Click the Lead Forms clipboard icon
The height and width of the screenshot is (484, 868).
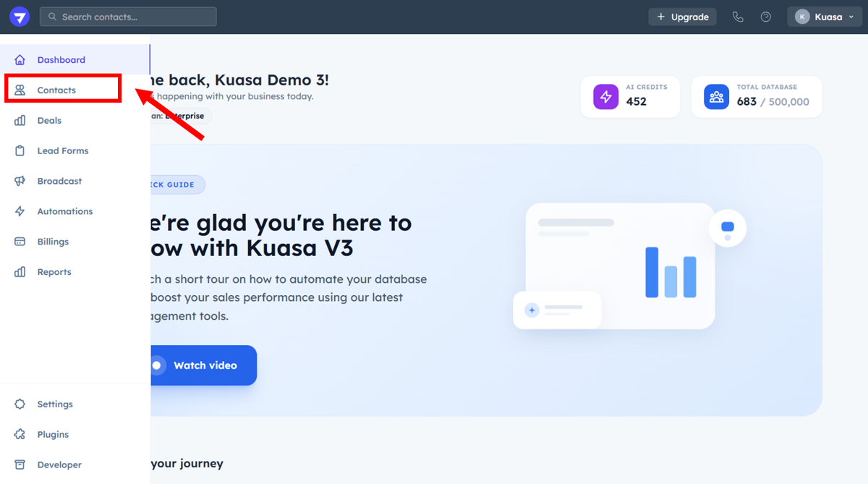[x=20, y=150]
